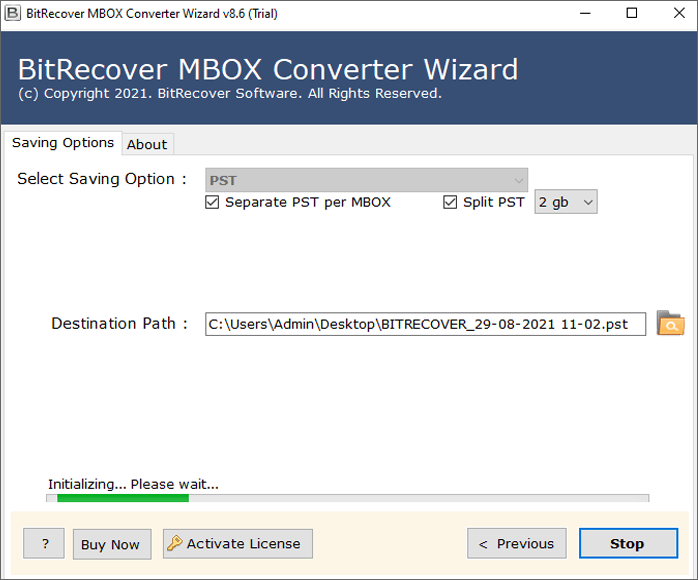This screenshot has height=580, width=698.
Task: Switch to the About tab
Action: click(x=147, y=144)
